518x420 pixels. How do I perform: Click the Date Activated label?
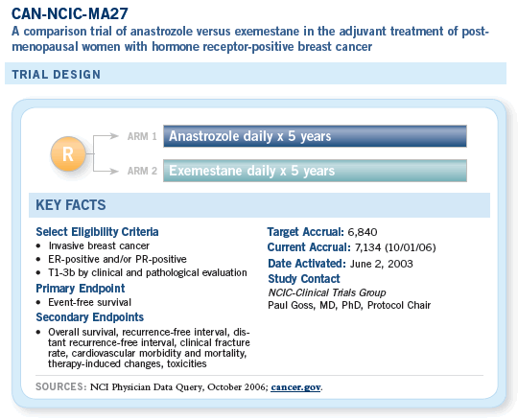click(307, 264)
